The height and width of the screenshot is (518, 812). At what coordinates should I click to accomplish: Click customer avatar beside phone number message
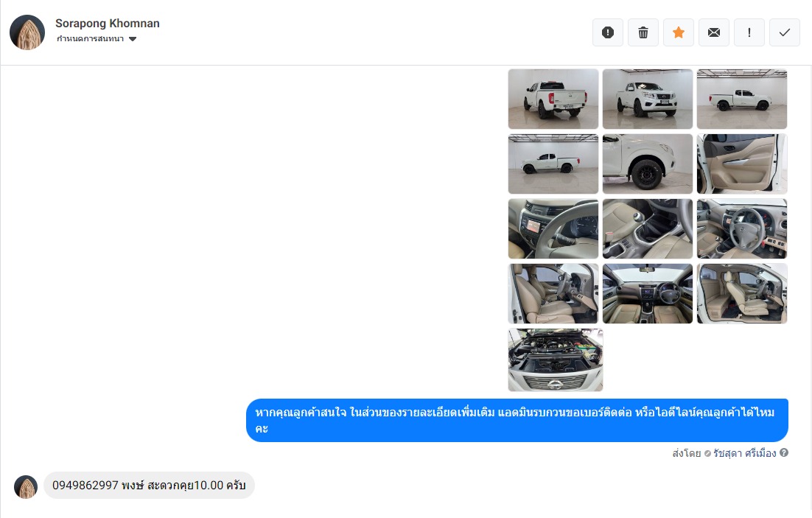26,488
